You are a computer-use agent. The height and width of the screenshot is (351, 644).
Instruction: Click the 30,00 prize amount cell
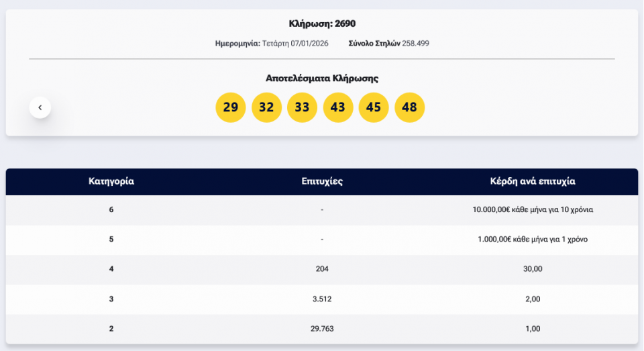click(533, 269)
